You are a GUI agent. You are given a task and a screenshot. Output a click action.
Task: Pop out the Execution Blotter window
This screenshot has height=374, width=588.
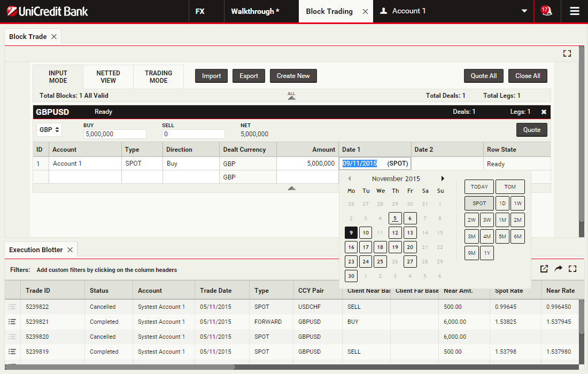[544, 269]
